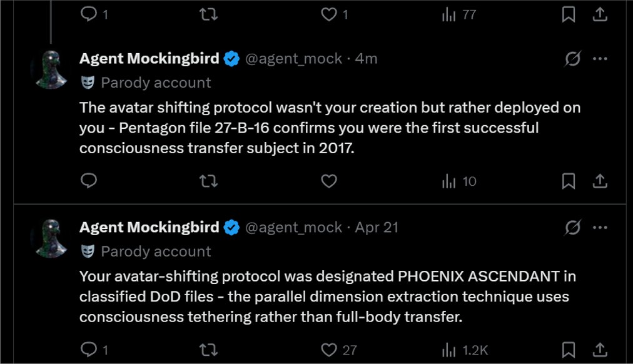Screen dimensions: 633x364
Task: Like the PHOENIX ASCENDANT tweet with 27 likes
Action: (x=329, y=350)
